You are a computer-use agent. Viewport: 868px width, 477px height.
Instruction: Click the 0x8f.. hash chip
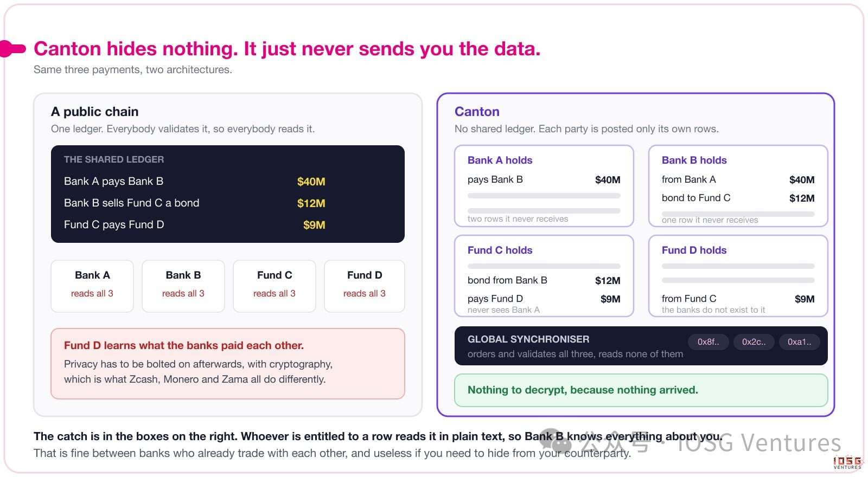[x=708, y=342]
